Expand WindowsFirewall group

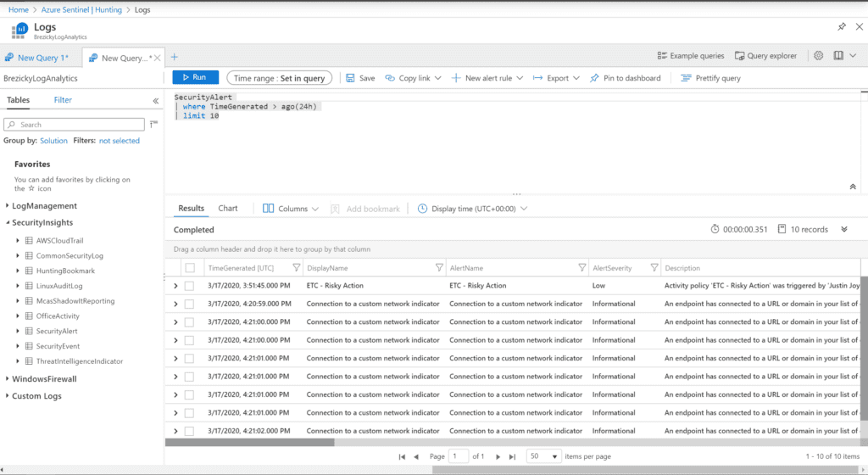pyautogui.click(x=7, y=379)
